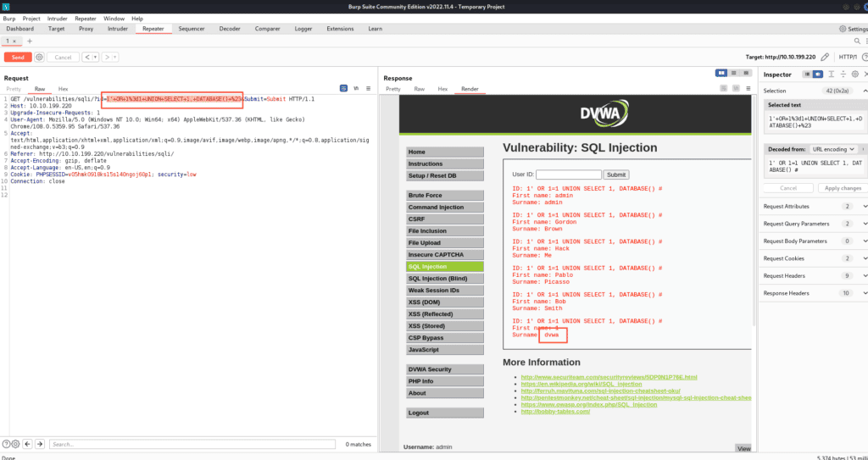This screenshot has height=460, width=868.
Task: Click Apply changes in Inspector
Action: click(843, 188)
